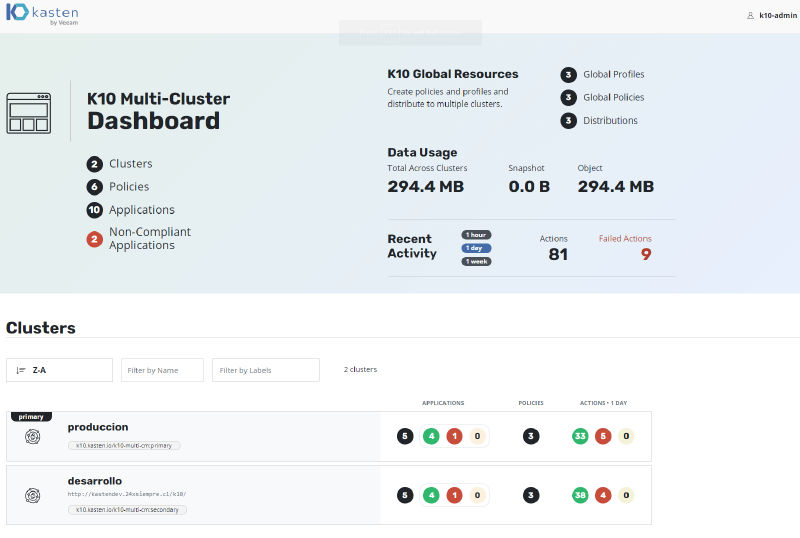Click the Distributions count badge

[568, 120]
